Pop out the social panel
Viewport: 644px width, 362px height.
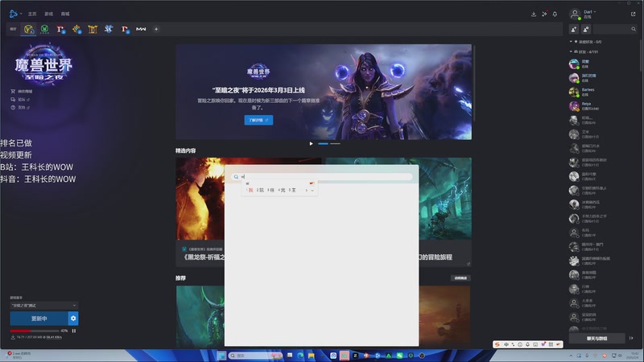(633, 14)
